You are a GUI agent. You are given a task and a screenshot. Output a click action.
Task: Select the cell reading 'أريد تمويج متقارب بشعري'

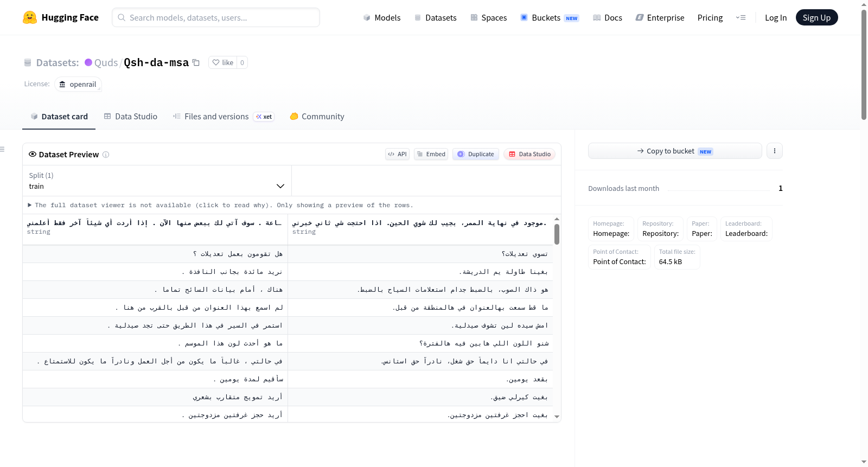click(155, 397)
